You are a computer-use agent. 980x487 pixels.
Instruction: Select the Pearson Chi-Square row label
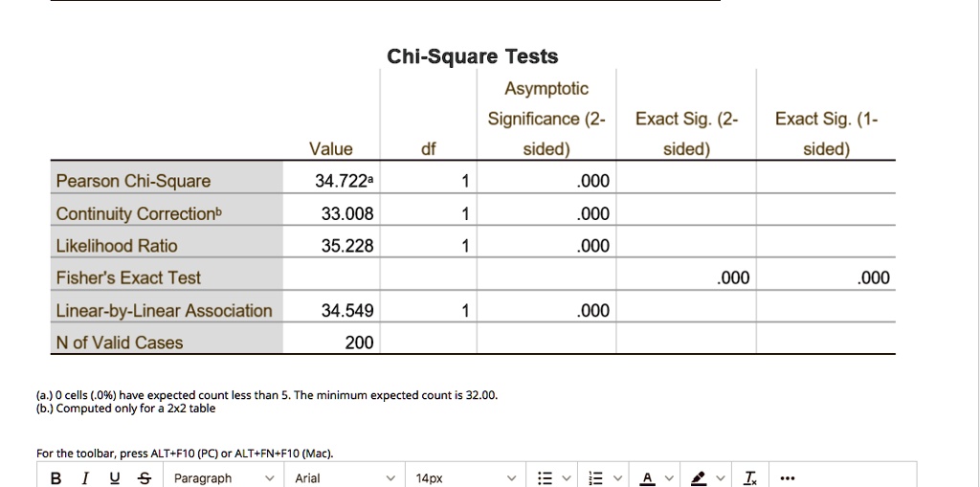coord(133,181)
